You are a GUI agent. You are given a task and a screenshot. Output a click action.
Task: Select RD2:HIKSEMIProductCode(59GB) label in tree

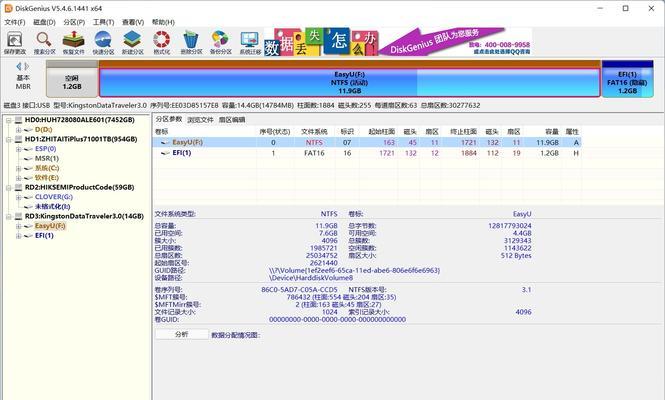coord(79,187)
